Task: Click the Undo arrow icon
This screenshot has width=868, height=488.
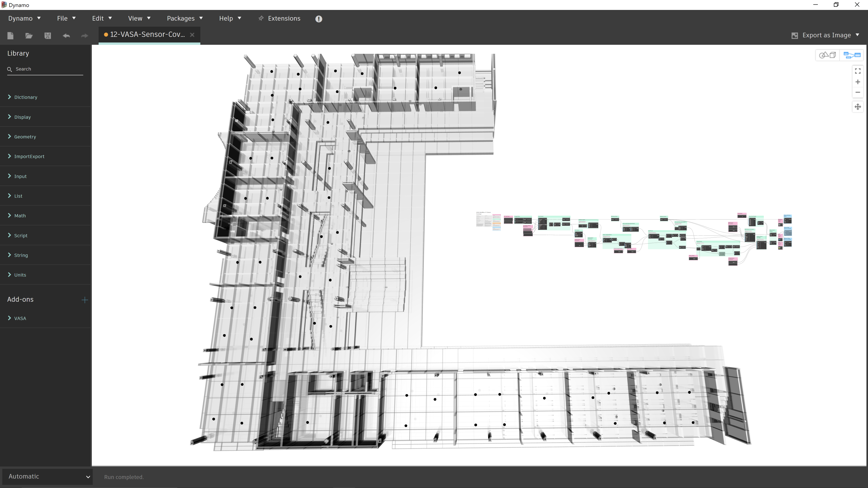Action: tap(66, 35)
